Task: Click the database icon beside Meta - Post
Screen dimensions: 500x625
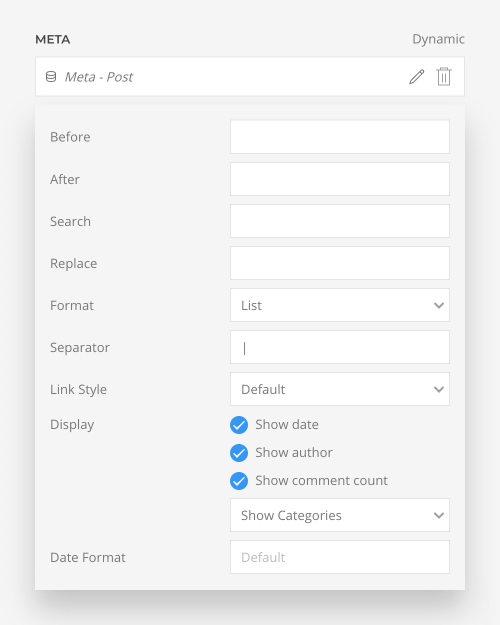Action: coord(51,77)
